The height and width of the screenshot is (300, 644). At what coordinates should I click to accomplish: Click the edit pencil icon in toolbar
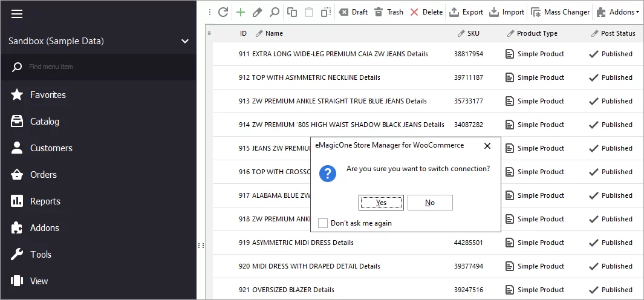pyautogui.click(x=258, y=12)
